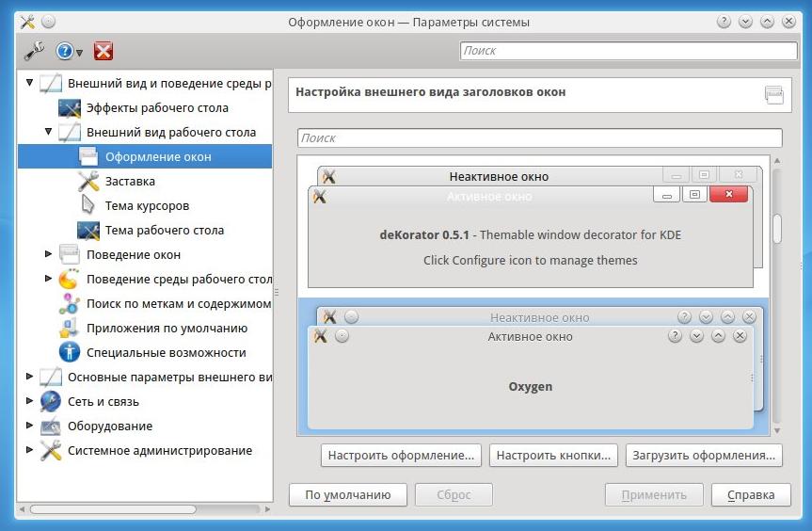The width and height of the screenshot is (812, 531).
Task: Select the Оформление окон tree entry
Action: point(145,156)
